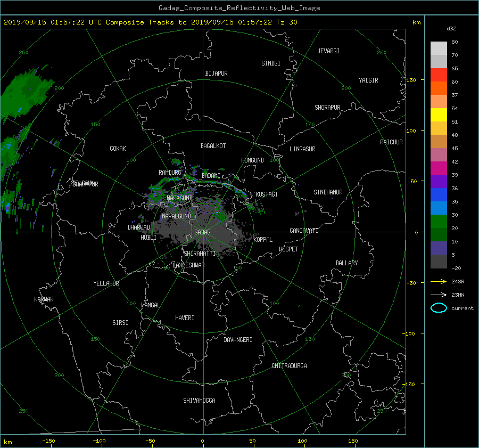Screen dimensions: 479x448
Task: Select the green 30 dBZ color swatch
Action: pos(439,221)
